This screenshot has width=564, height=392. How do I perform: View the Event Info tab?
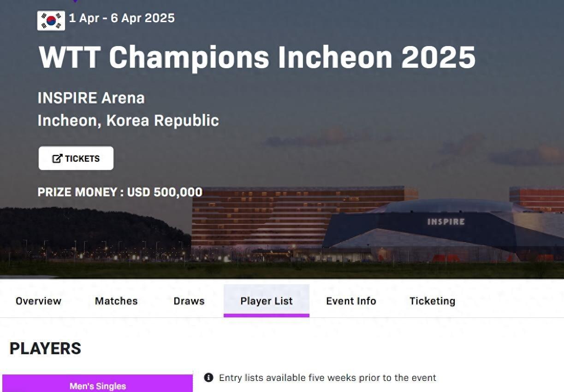pos(351,301)
